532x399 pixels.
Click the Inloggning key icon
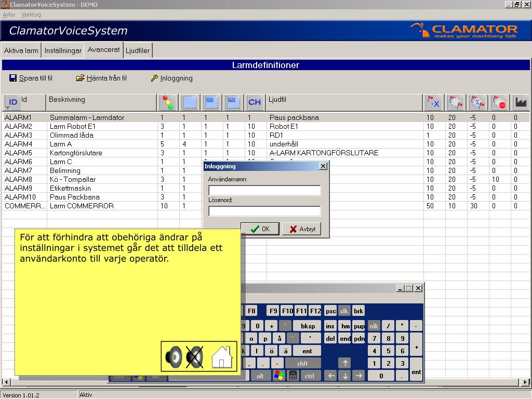(x=154, y=78)
